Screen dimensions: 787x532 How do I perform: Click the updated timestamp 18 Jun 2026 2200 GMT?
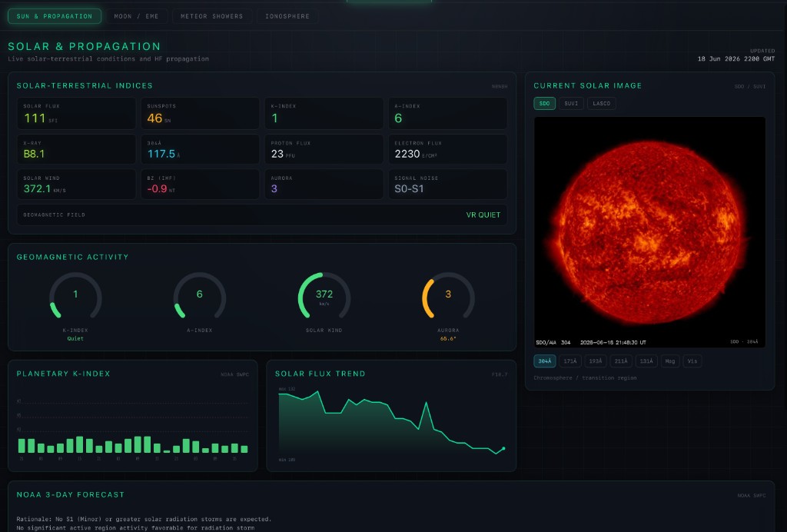click(736, 58)
